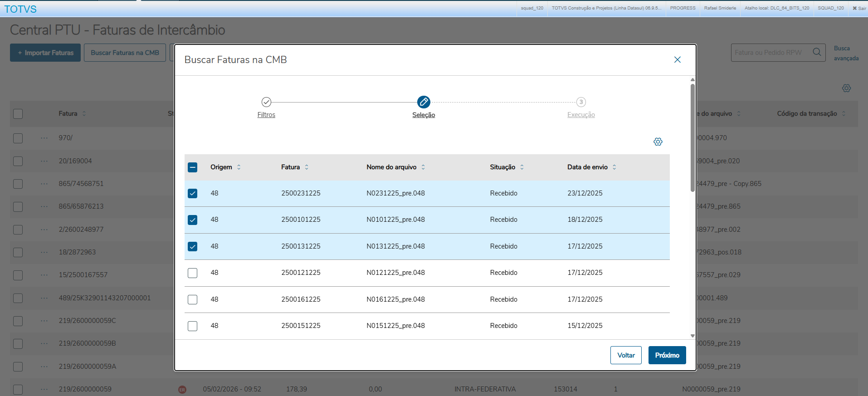
Task: Click the date 18/12/2025 in the dialog
Action: 585,220
